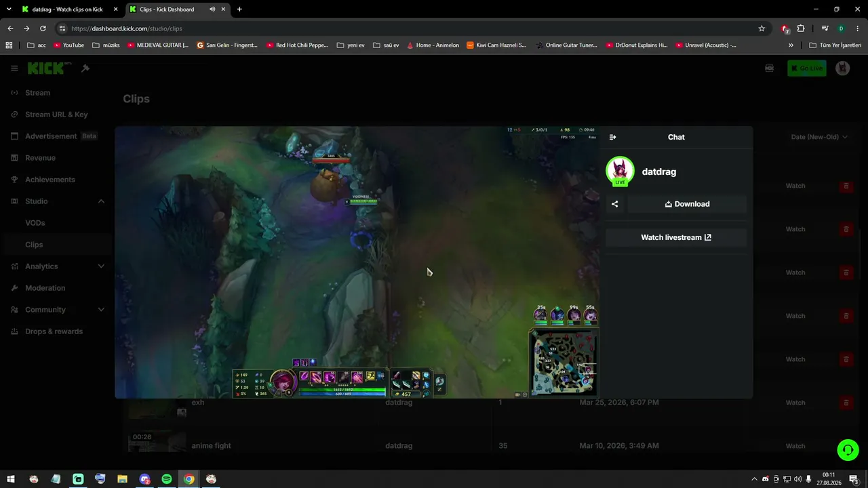View site information icon in address bar

62,28
